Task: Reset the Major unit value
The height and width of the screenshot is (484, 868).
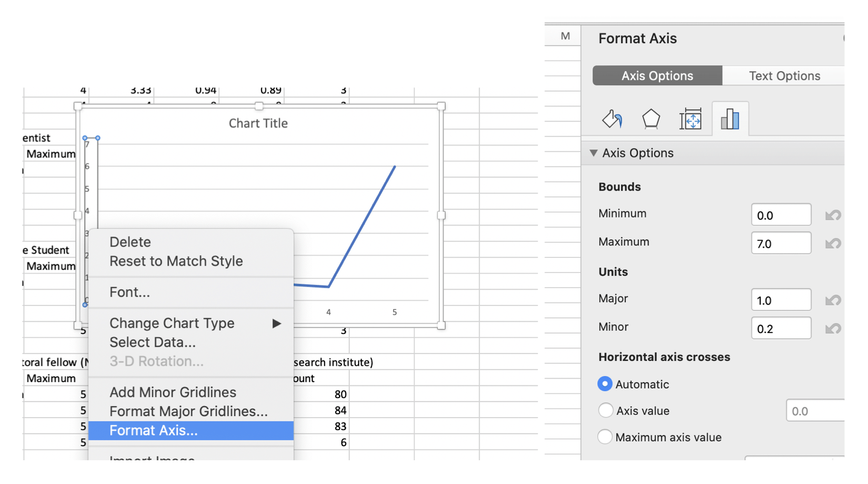Action: click(833, 300)
